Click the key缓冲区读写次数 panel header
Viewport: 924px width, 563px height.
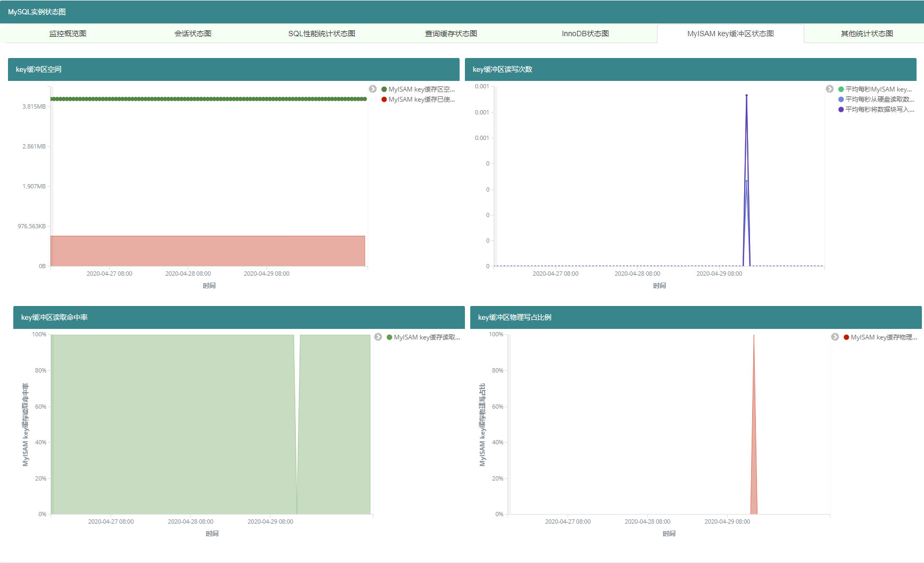coord(690,69)
